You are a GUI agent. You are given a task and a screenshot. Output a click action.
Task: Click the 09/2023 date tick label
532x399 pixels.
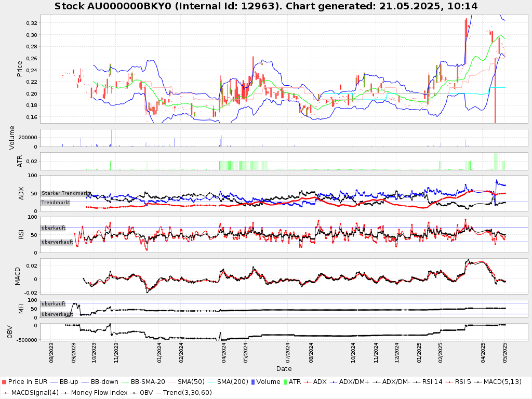(73, 353)
